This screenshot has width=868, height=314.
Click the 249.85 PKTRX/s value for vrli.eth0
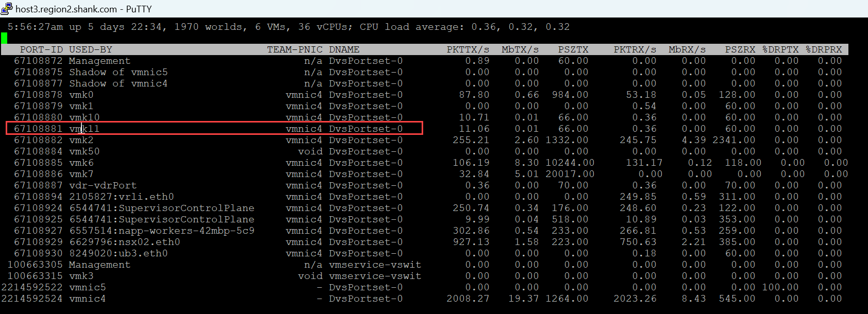[638, 197]
